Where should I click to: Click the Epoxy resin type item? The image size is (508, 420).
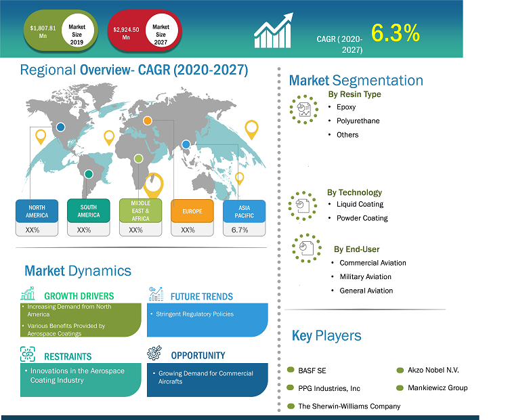(346, 107)
